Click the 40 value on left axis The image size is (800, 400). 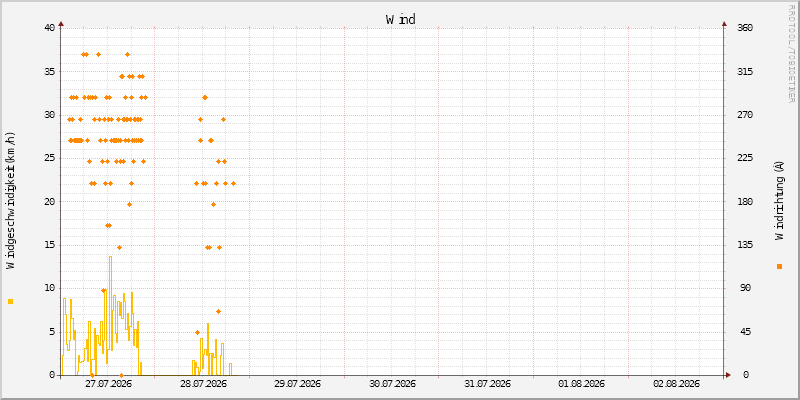click(x=49, y=28)
